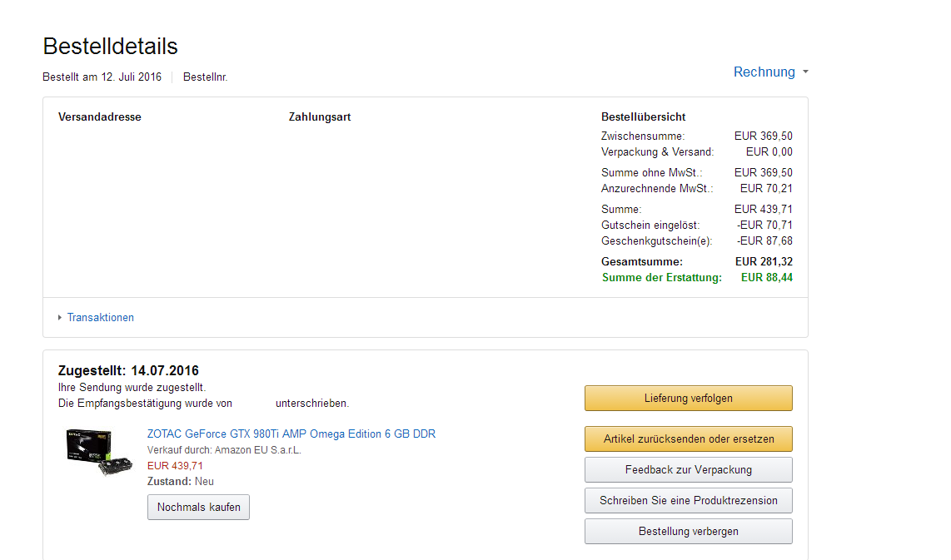Select 'Zustand: Neu' text

coord(180,482)
